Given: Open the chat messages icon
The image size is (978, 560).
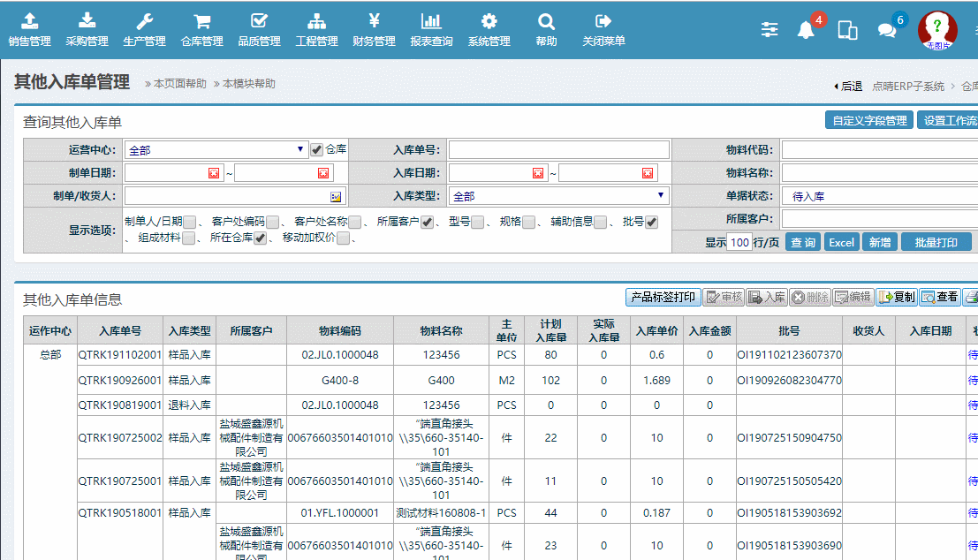Looking at the screenshot, I should 887,30.
